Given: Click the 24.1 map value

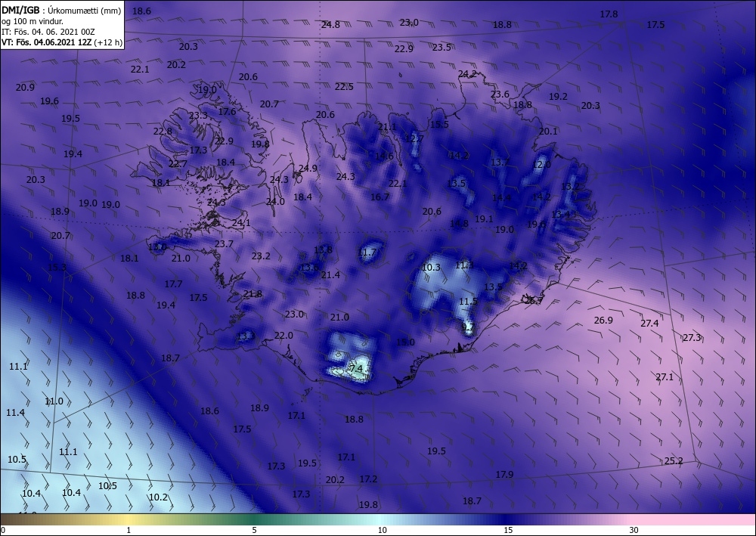Looking at the screenshot, I should click(241, 223).
